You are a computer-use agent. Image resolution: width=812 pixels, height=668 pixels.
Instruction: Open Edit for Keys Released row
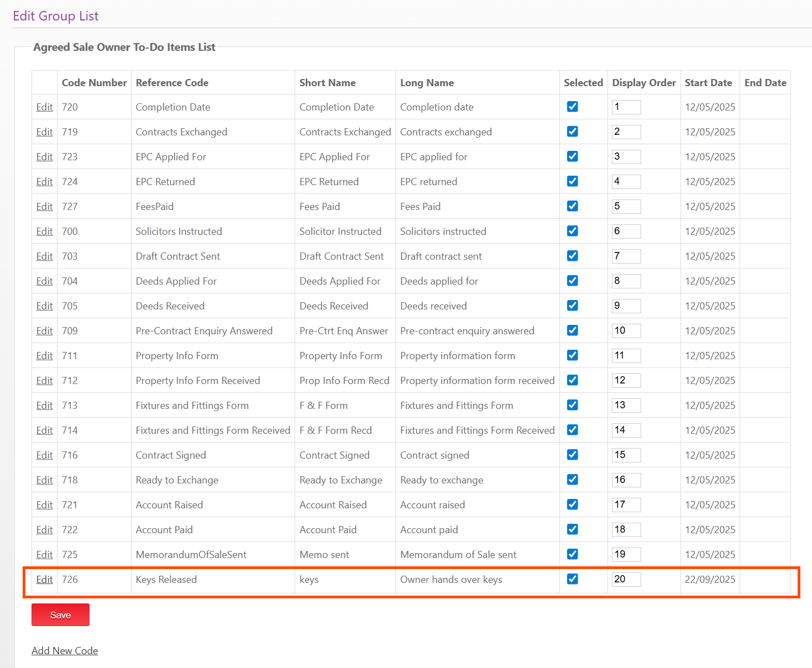44,580
